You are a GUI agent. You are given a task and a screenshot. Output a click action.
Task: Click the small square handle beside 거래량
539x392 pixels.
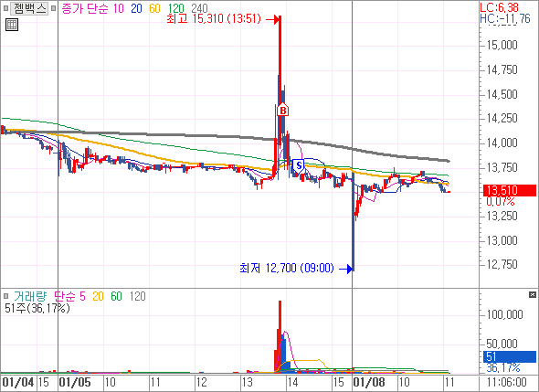coord(5,296)
